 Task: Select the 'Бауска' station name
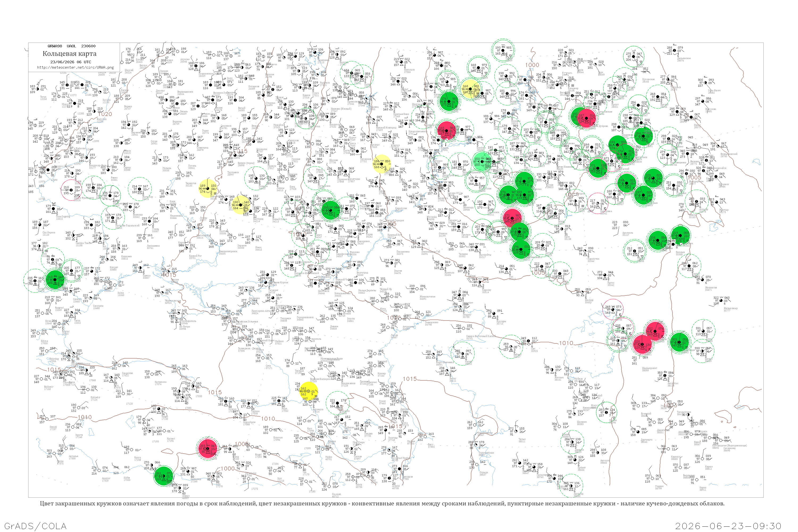(144, 65)
